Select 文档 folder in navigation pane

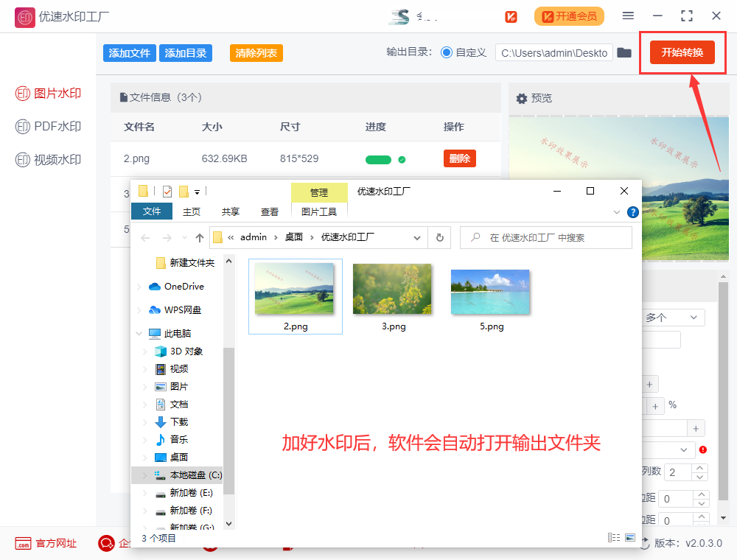tap(172, 405)
